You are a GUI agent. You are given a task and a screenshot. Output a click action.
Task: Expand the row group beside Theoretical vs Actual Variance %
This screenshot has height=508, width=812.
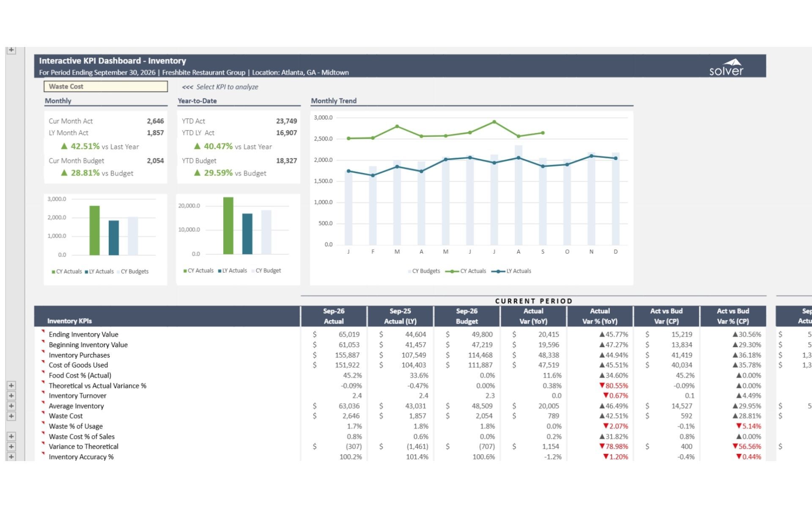[x=11, y=386]
